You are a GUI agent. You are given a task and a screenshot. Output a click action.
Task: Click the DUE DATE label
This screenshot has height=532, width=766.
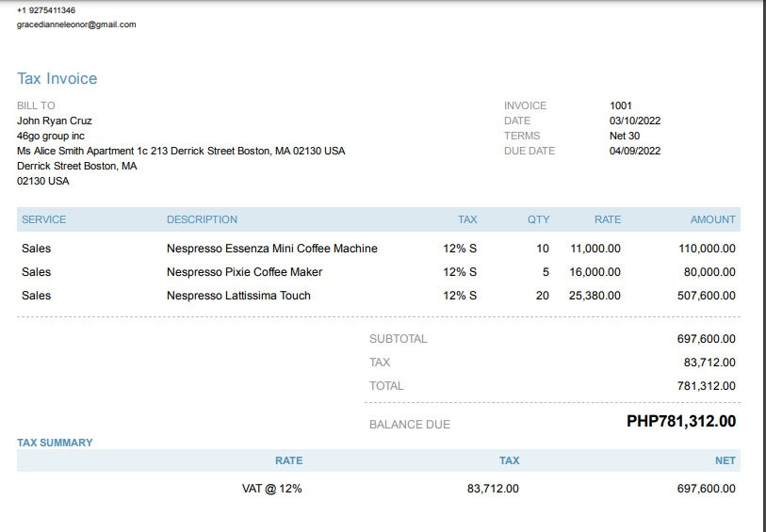[x=530, y=151]
